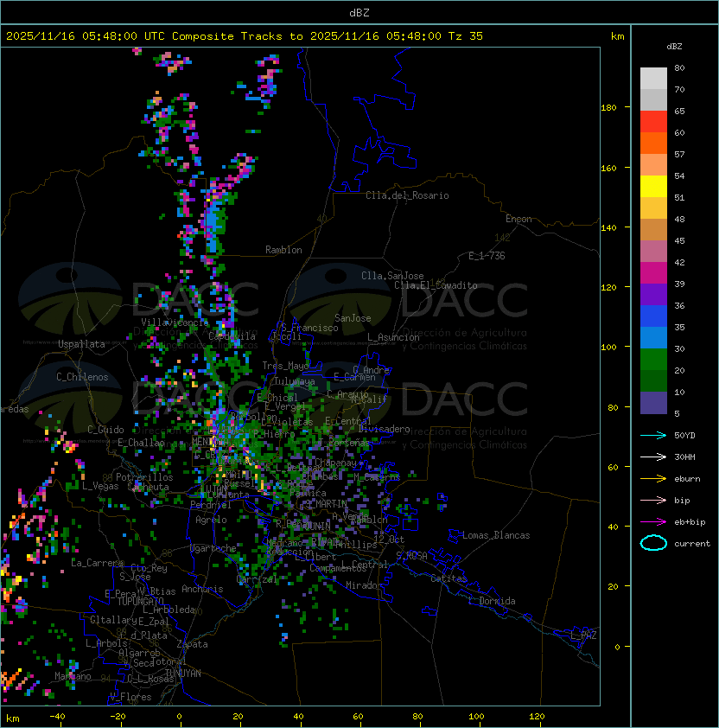Click the 'Divisadero' map label
The image size is (719, 728).
(x=385, y=429)
